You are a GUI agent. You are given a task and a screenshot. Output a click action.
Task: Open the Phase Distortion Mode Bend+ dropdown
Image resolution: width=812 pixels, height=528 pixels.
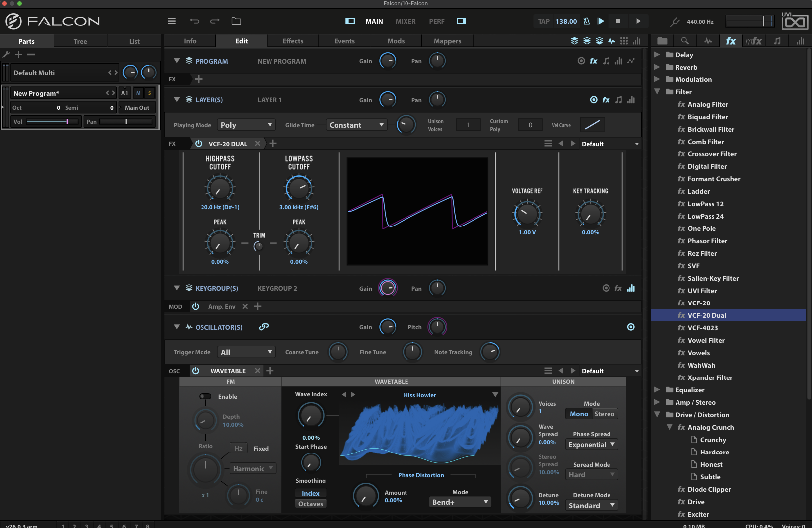tap(460, 502)
